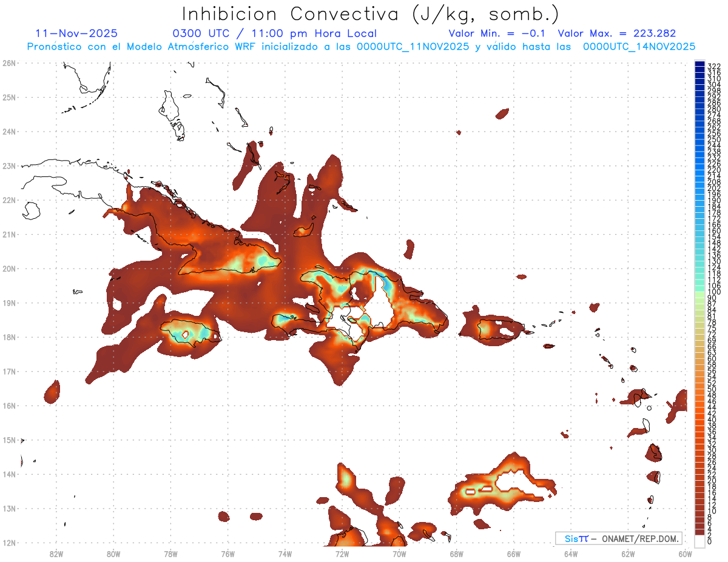This screenshot has height=562, width=728.
Task: Click the "24N" latitude label
Action: [x=8, y=132]
